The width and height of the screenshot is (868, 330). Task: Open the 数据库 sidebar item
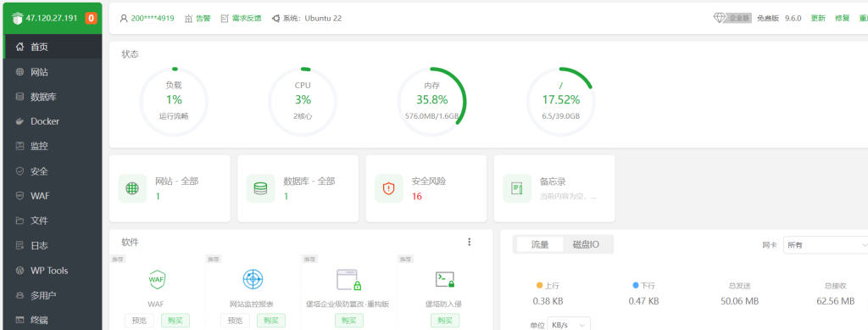point(53,97)
